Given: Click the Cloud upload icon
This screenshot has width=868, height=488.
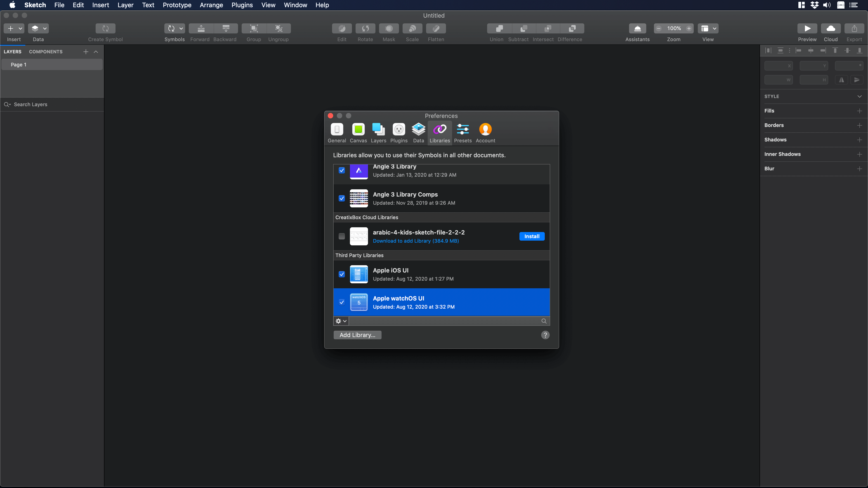Looking at the screenshot, I should point(831,29).
